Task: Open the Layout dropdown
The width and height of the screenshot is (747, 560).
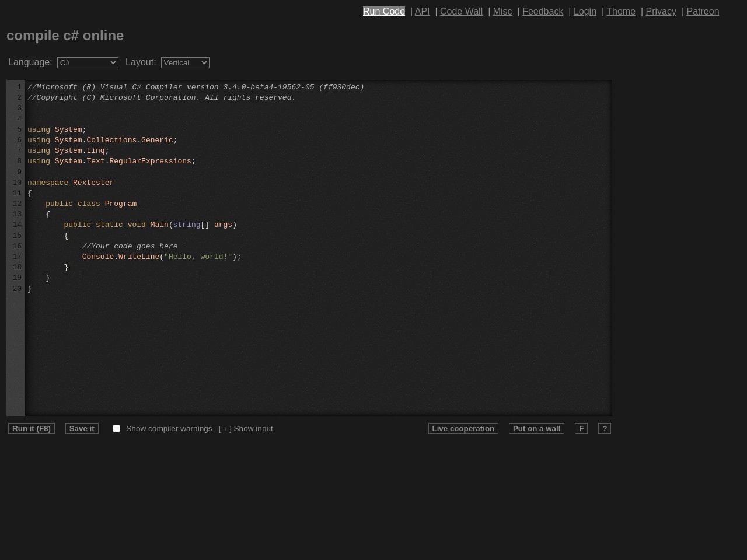Action: [x=185, y=62]
